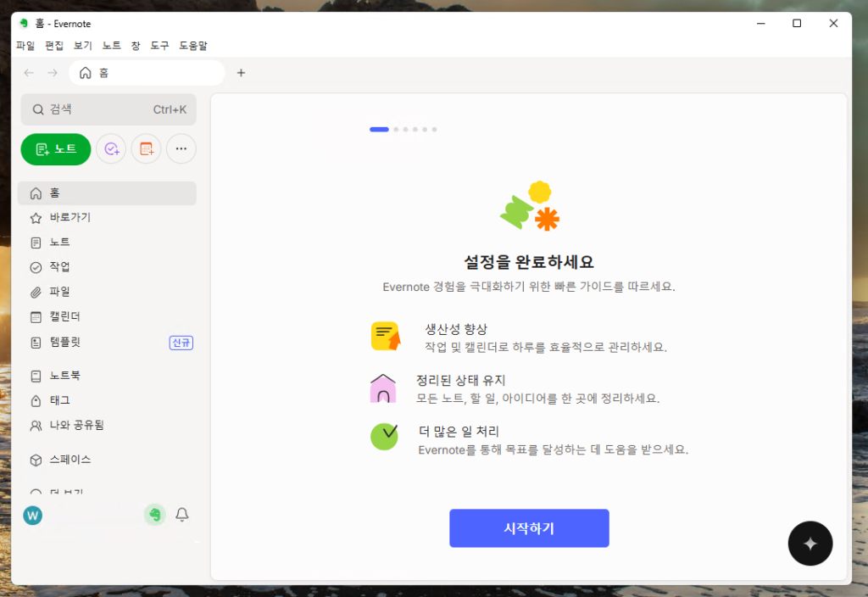
Task: Open the AI assistant sparkle button
Action: click(x=810, y=544)
